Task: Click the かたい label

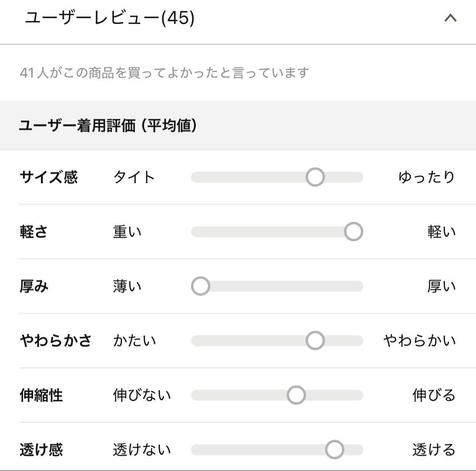Action: (134, 340)
